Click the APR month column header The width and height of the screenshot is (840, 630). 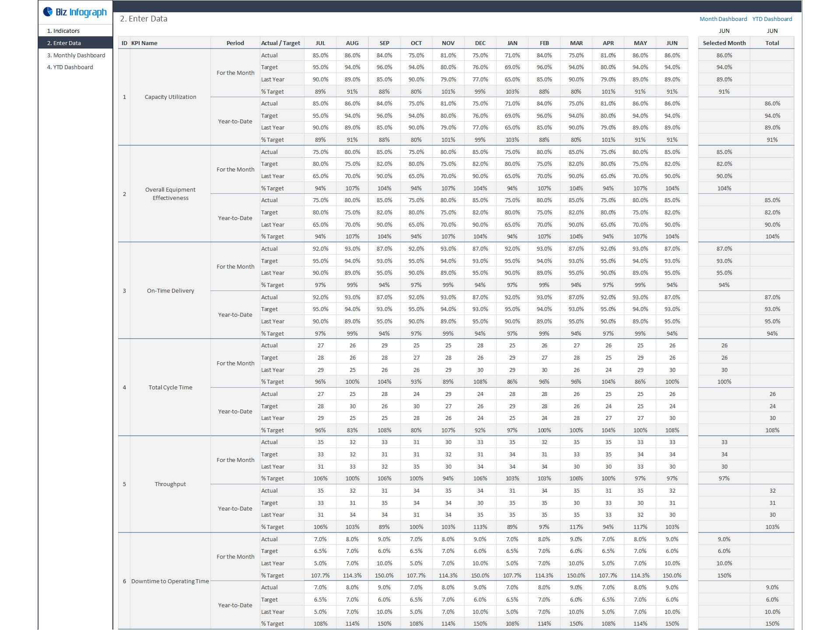[608, 43]
